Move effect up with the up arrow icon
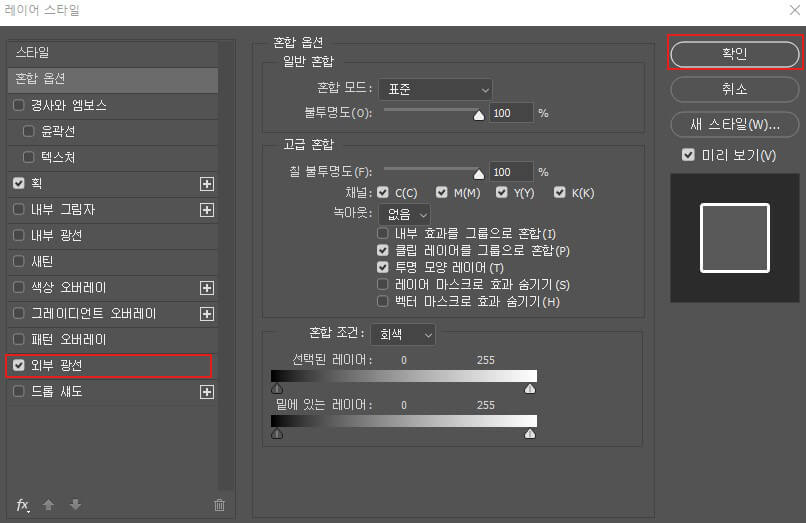Screen dimensions: 806x523 pyautogui.click(x=48, y=505)
